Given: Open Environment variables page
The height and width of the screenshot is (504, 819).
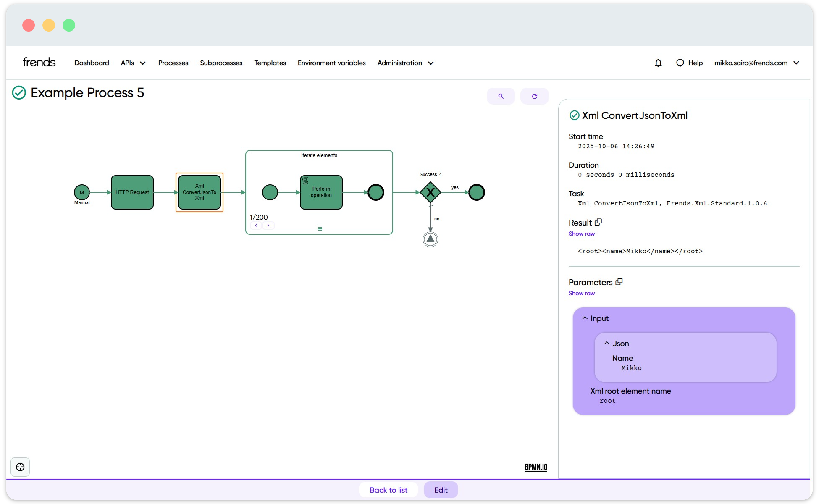Looking at the screenshot, I should 331,63.
